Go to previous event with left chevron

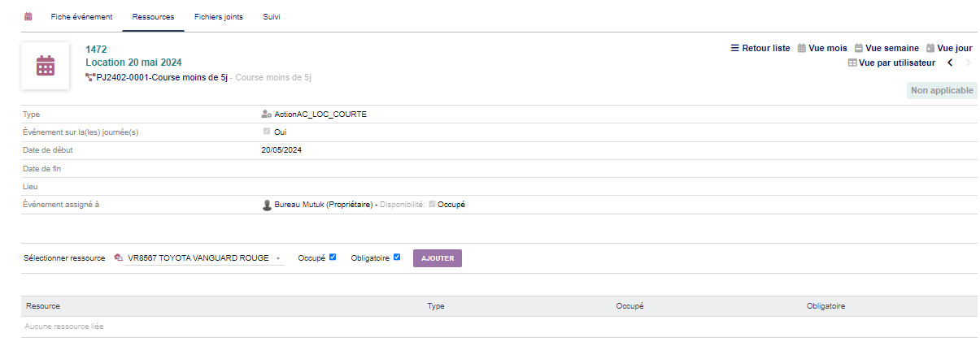(x=950, y=63)
